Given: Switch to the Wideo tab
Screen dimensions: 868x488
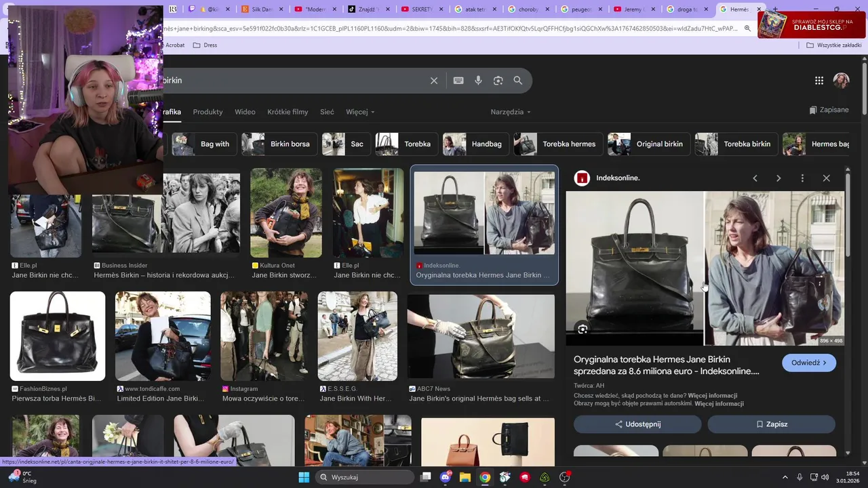Looking at the screenshot, I should (245, 112).
